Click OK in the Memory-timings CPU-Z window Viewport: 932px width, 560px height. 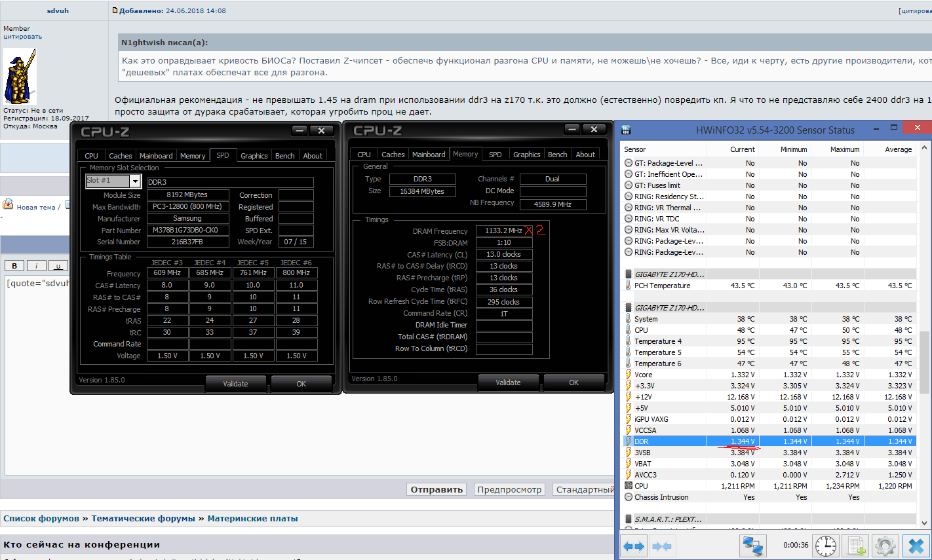[x=573, y=383]
